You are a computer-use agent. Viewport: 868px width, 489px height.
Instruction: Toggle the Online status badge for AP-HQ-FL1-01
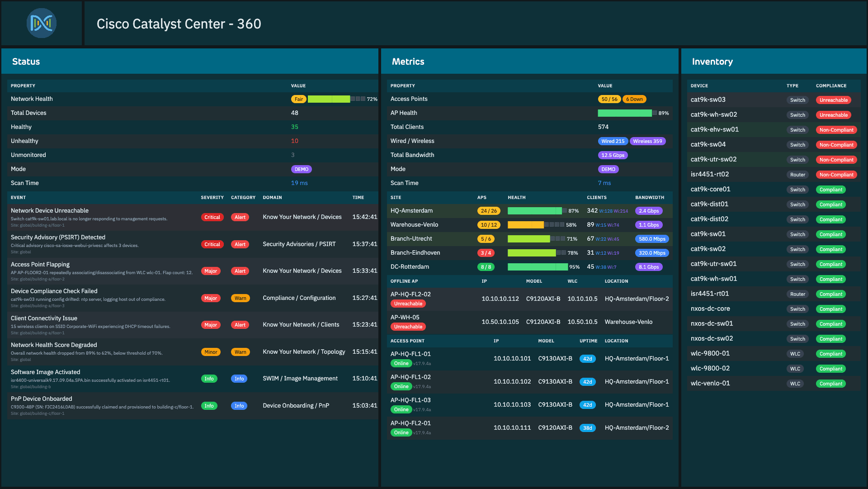(x=401, y=363)
